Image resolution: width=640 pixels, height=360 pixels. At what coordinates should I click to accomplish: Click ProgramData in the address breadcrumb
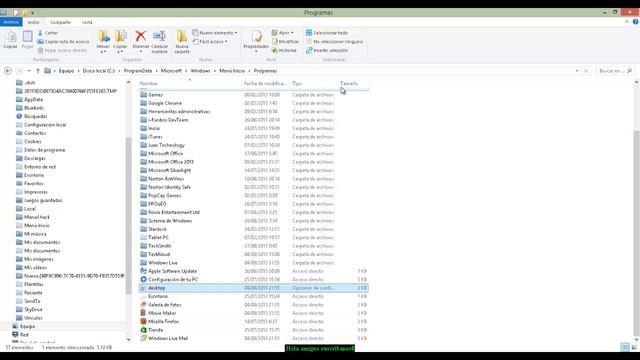(x=138, y=71)
